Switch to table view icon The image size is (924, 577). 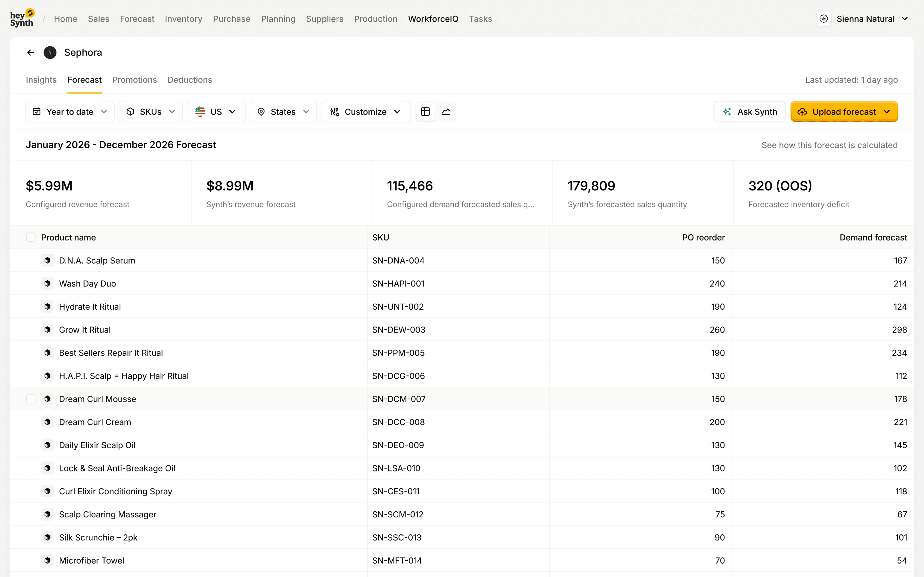pos(425,111)
